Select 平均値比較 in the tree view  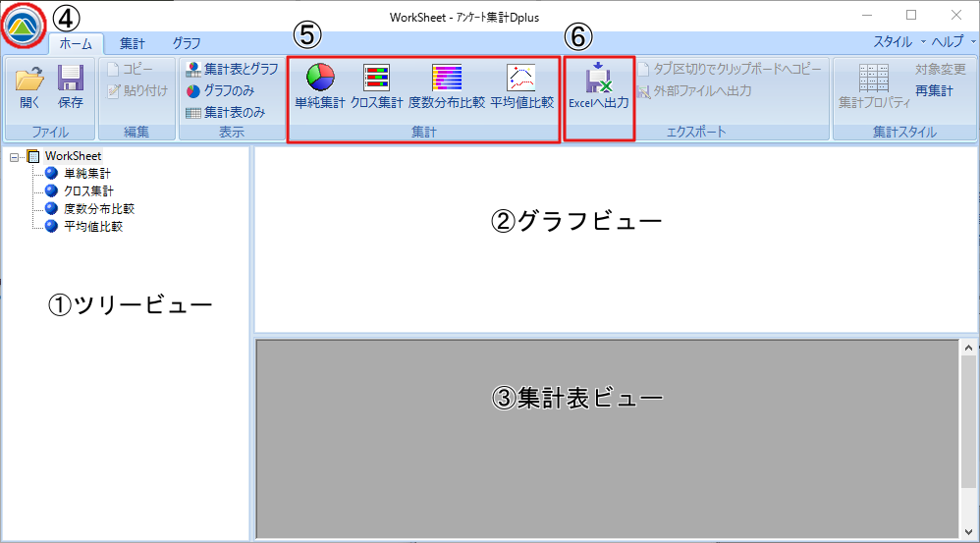[x=93, y=226]
